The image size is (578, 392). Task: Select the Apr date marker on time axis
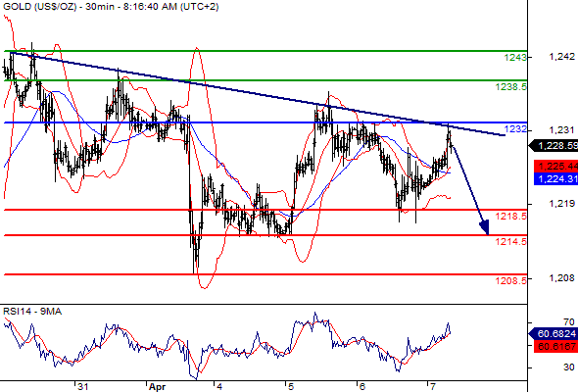click(x=157, y=387)
